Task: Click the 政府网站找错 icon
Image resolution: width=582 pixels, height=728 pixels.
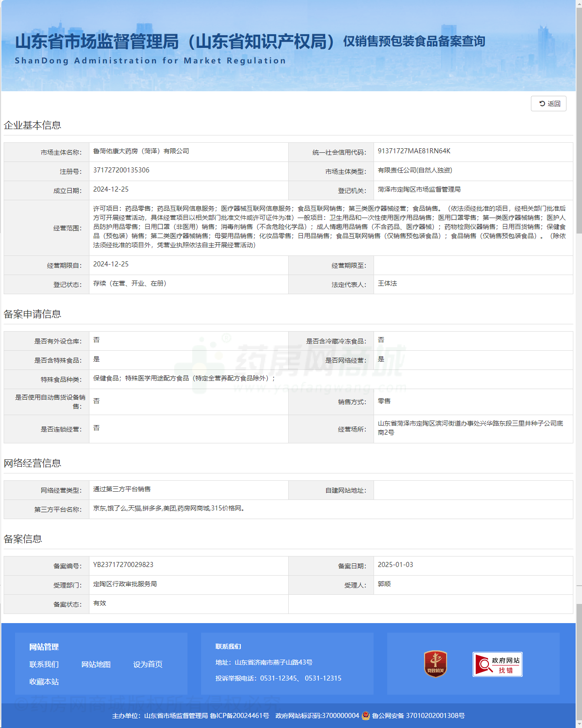Action: [x=497, y=665]
